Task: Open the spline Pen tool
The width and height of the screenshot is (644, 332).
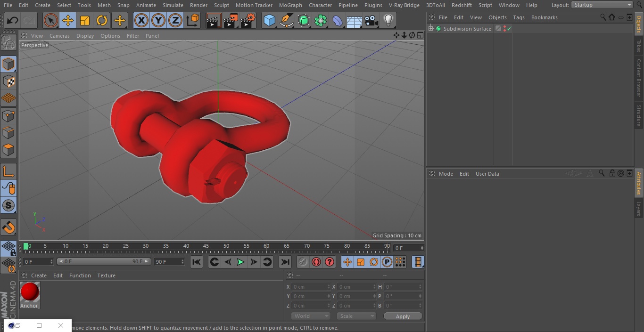Action: click(x=286, y=20)
